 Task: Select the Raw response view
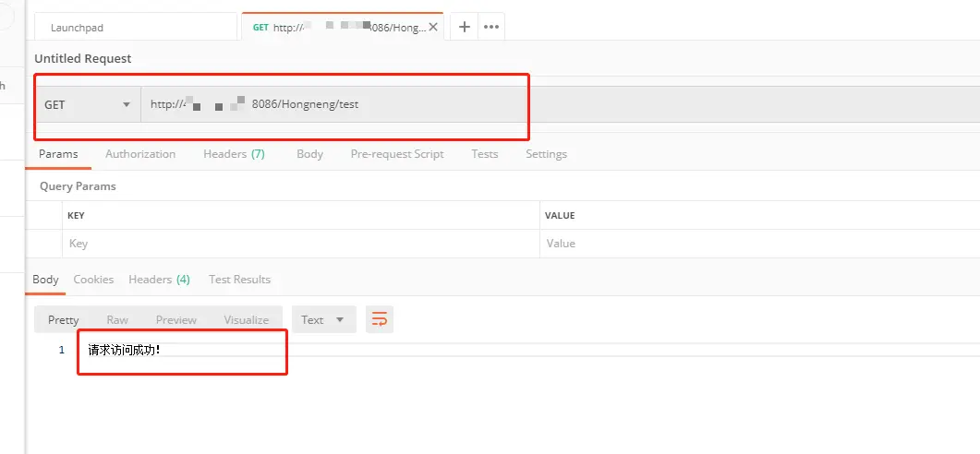117,319
